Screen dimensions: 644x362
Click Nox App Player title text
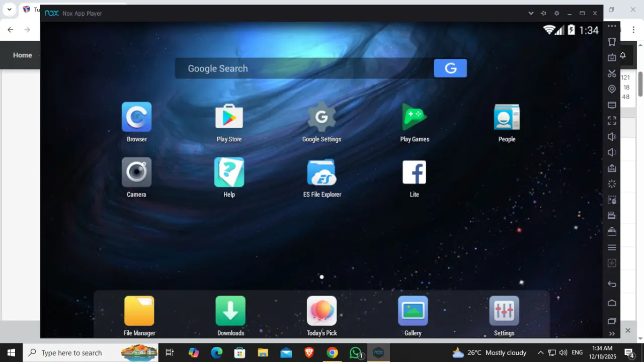coord(83,14)
